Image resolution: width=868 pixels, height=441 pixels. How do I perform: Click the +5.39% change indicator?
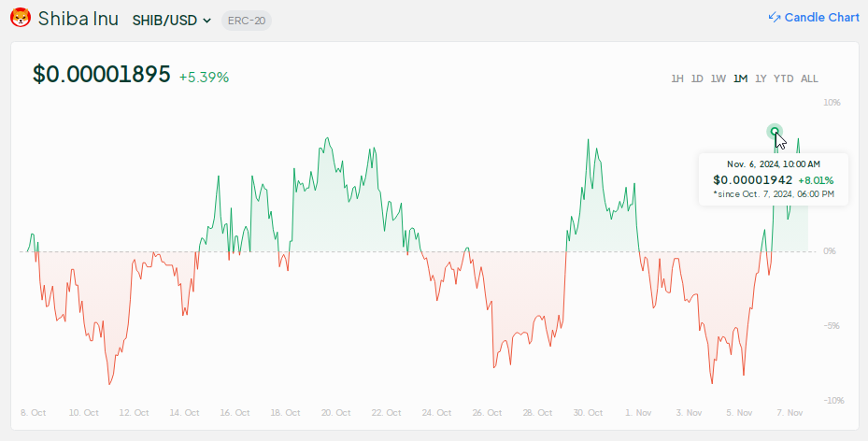tap(204, 77)
